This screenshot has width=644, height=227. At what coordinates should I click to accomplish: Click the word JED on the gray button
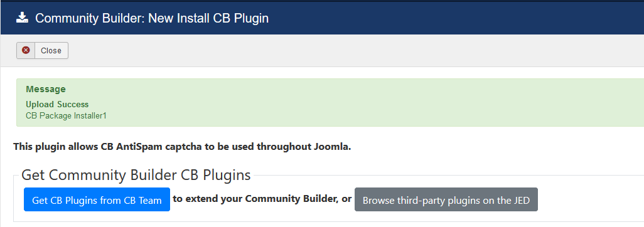tap(520, 200)
